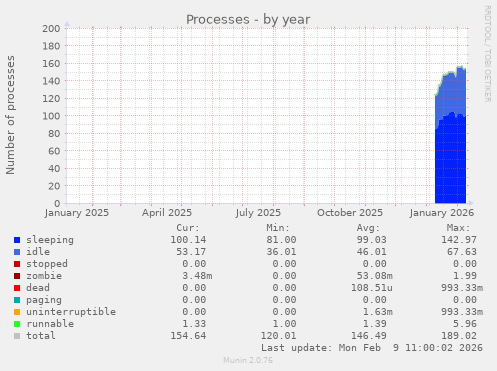The width and height of the screenshot is (497, 371).
Task: Click the 'January 2026' x-axis label
Action: coord(442,213)
